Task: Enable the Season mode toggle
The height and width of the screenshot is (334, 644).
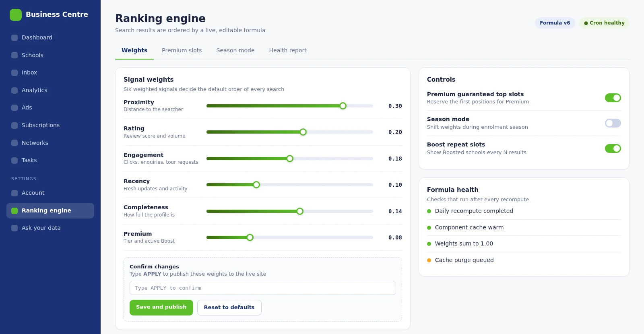Action: pyautogui.click(x=613, y=123)
